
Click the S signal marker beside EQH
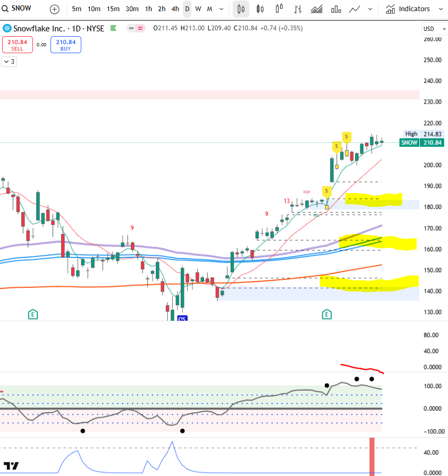click(x=326, y=191)
